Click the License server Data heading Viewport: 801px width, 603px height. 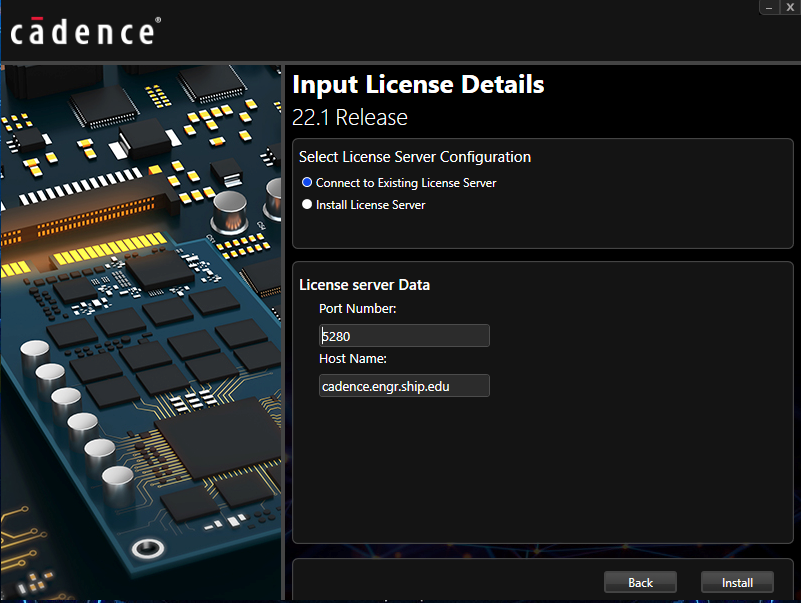pos(365,285)
